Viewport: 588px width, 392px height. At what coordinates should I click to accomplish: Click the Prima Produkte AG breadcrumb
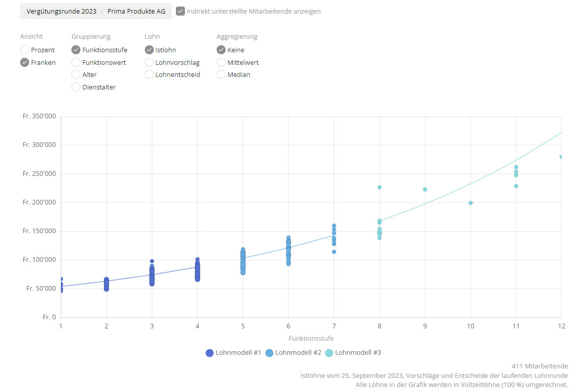(x=136, y=11)
